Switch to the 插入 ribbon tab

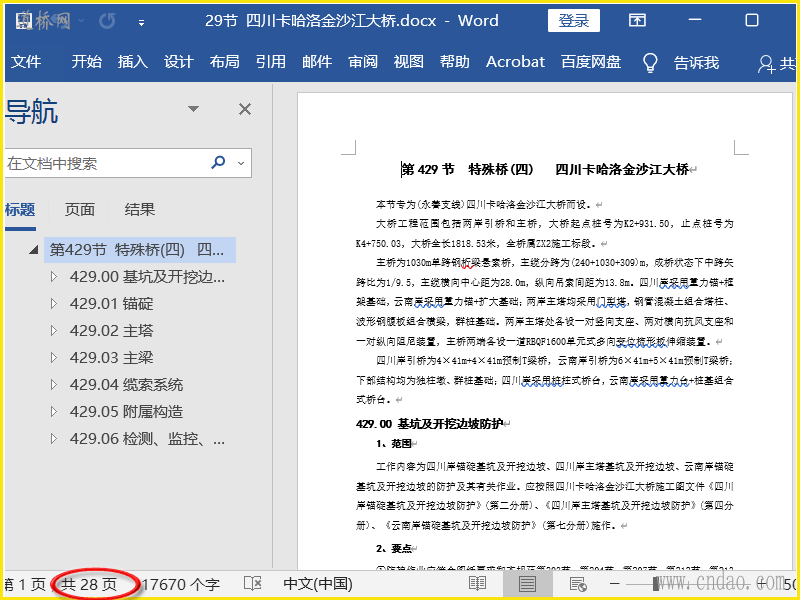pyautogui.click(x=133, y=62)
